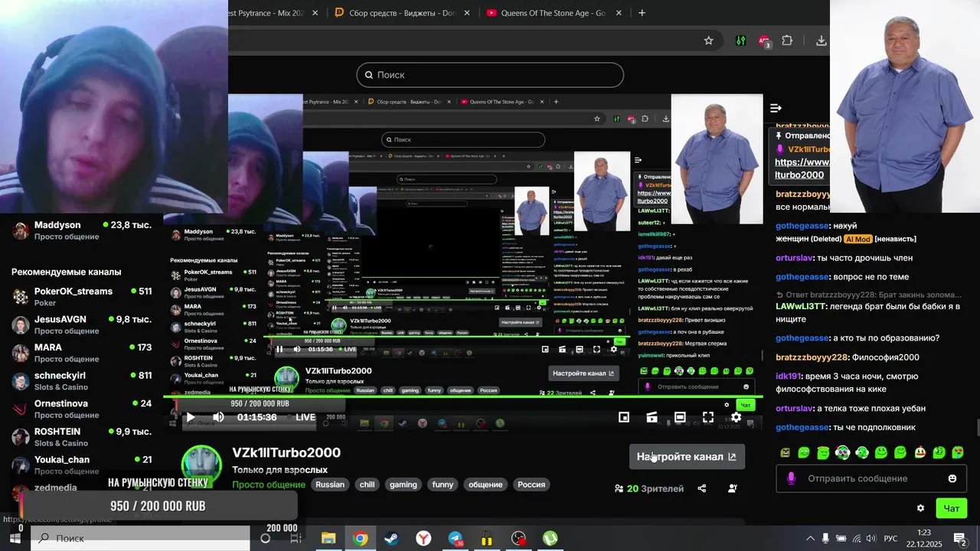Image resolution: width=980 pixels, height=551 pixels.
Task: Select the funny tag
Action: coord(443,484)
